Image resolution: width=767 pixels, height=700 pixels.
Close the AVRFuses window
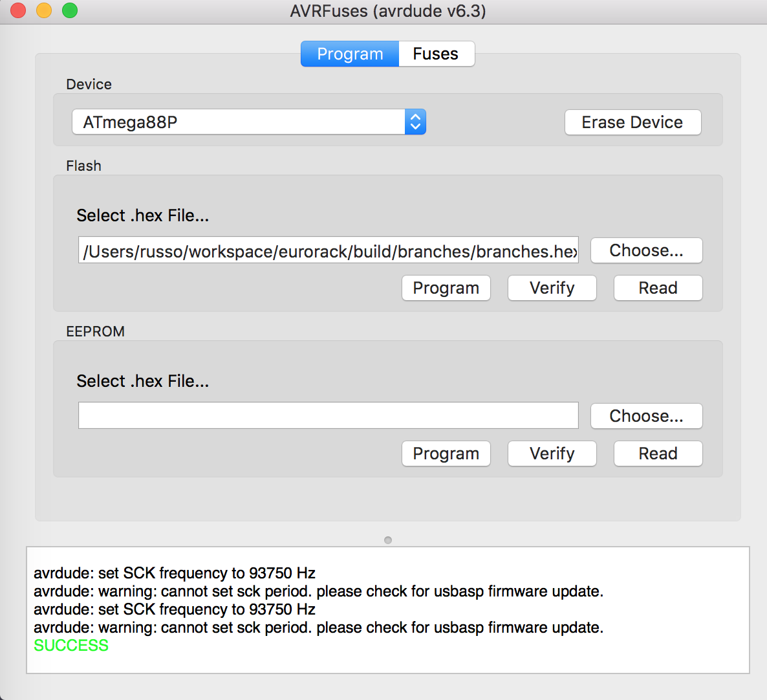click(18, 10)
